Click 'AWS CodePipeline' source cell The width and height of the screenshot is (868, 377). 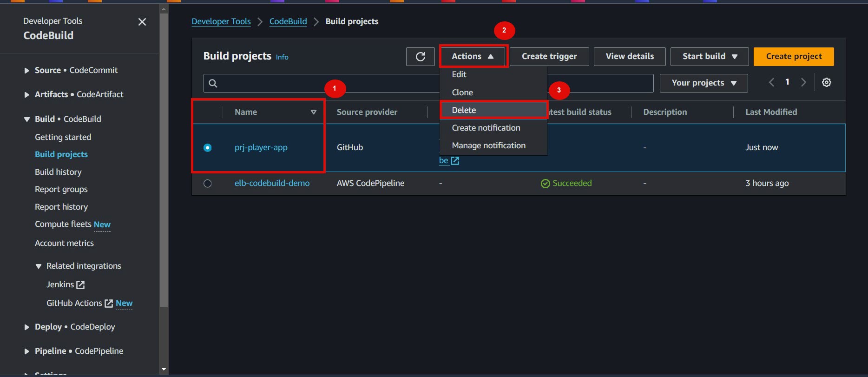pyautogui.click(x=370, y=183)
